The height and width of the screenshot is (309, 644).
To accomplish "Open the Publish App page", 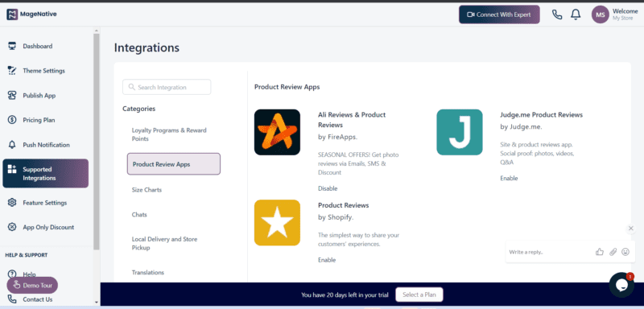I will pyautogui.click(x=39, y=95).
